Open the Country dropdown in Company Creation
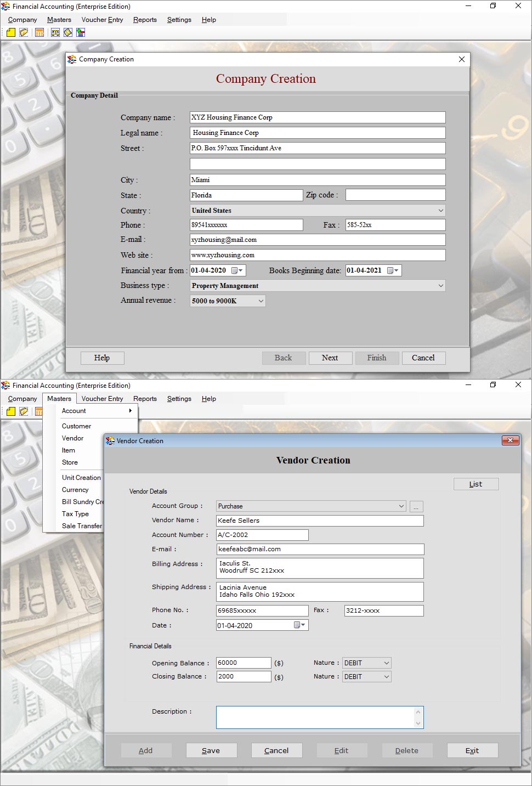Viewport: 532px width, 786px height. tap(440, 210)
